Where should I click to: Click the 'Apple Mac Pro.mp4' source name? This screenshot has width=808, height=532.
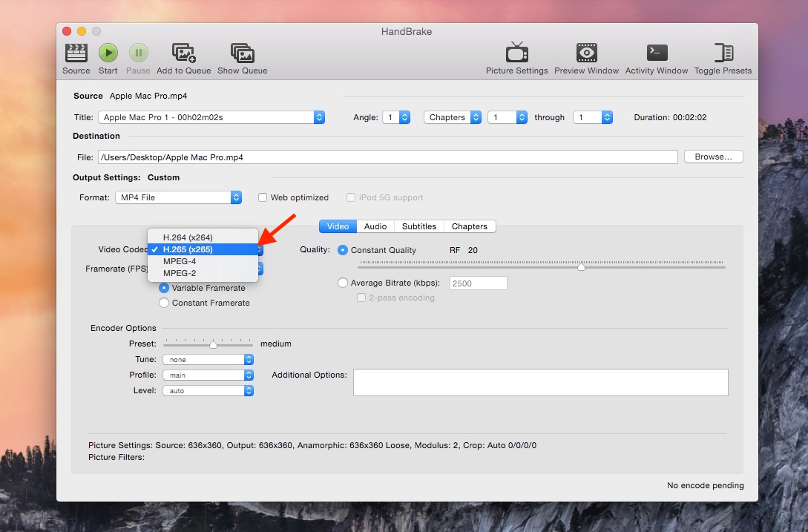point(148,96)
